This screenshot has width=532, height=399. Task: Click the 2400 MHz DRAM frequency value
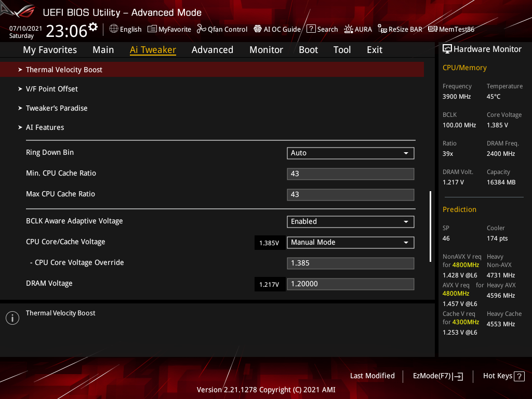[x=501, y=154]
